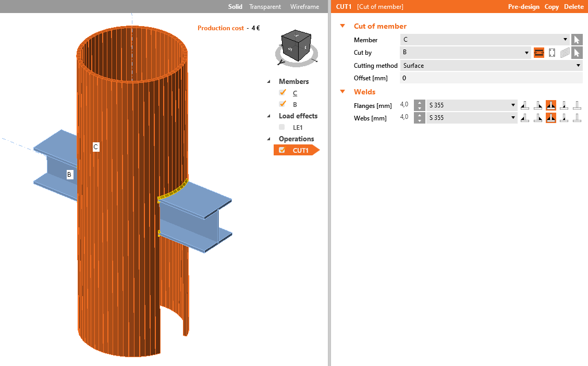Image resolution: width=588 pixels, height=366 pixels.
Task: Choose the last weld type icon for Flanges
Action: [x=577, y=105]
